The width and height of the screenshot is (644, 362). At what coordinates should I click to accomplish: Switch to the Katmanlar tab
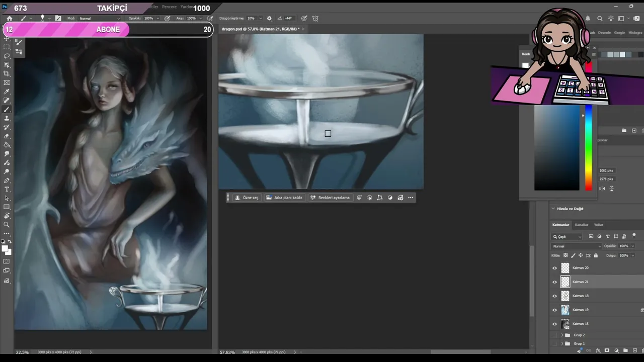pyautogui.click(x=560, y=225)
